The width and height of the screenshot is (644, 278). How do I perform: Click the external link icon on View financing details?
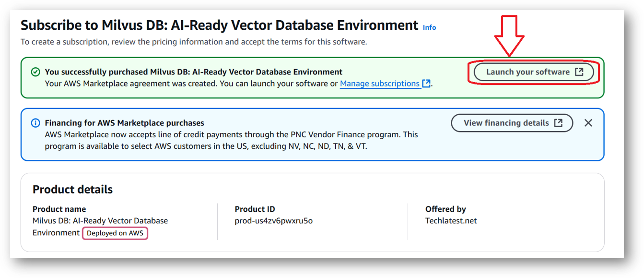point(558,123)
